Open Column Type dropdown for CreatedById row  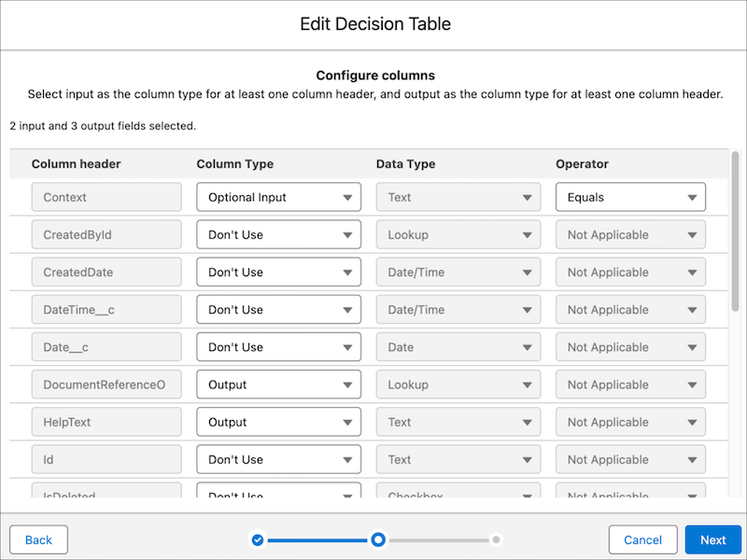tap(278, 234)
